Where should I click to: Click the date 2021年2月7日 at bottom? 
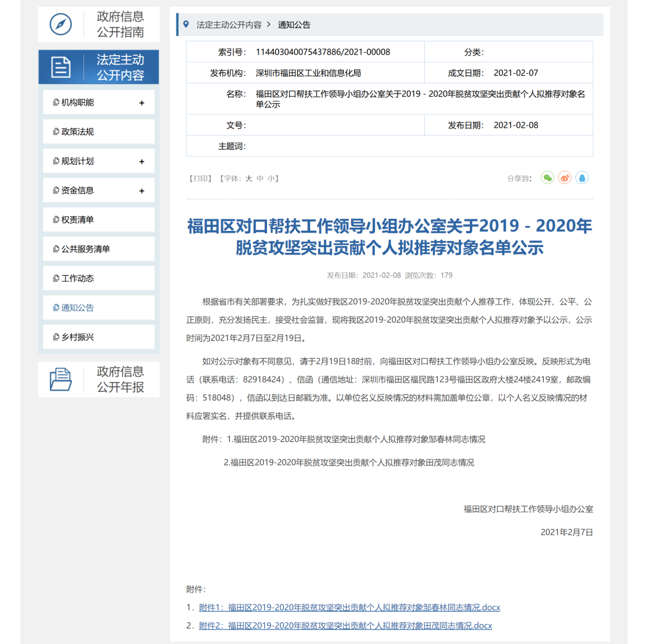coord(566,532)
